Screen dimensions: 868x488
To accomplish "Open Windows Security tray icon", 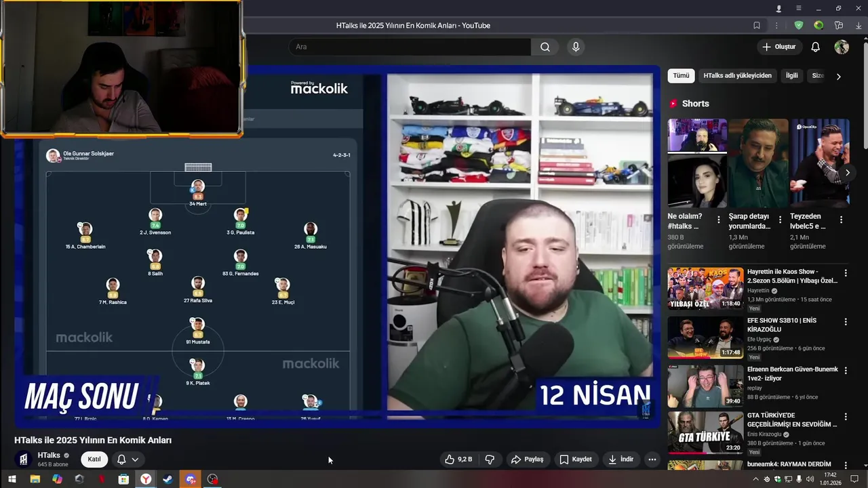I will point(777,479).
